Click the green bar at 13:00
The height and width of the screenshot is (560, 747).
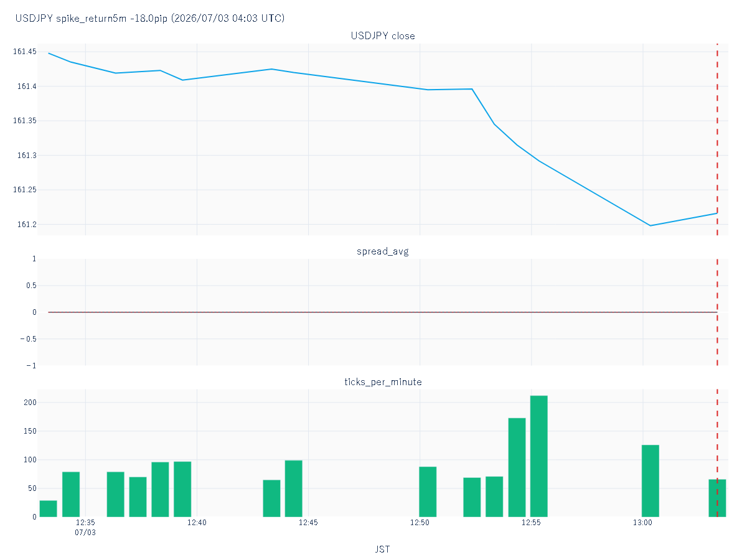coord(650,481)
